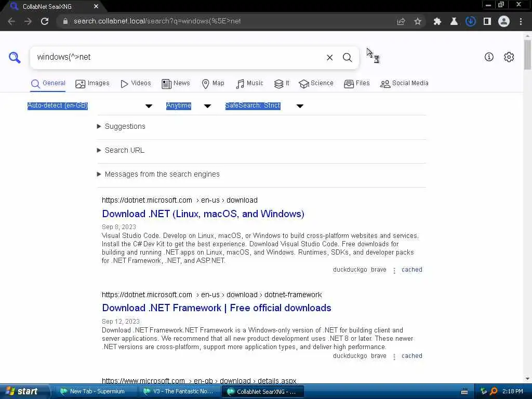This screenshot has width=532, height=399.
Task: Open the about info icon
Action: [x=489, y=57]
